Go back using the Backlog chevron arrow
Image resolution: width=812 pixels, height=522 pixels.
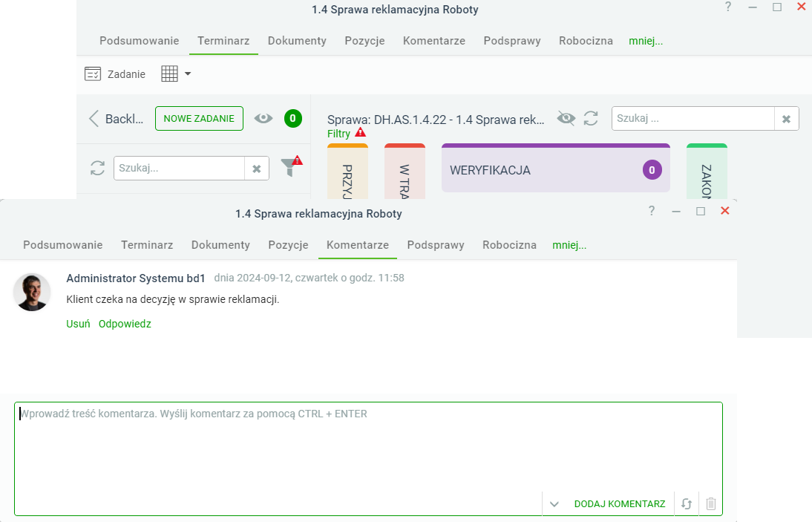pyautogui.click(x=94, y=119)
